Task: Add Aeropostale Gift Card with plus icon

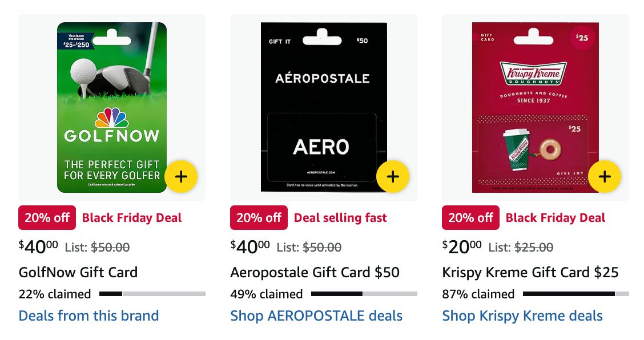Action: click(393, 177)
